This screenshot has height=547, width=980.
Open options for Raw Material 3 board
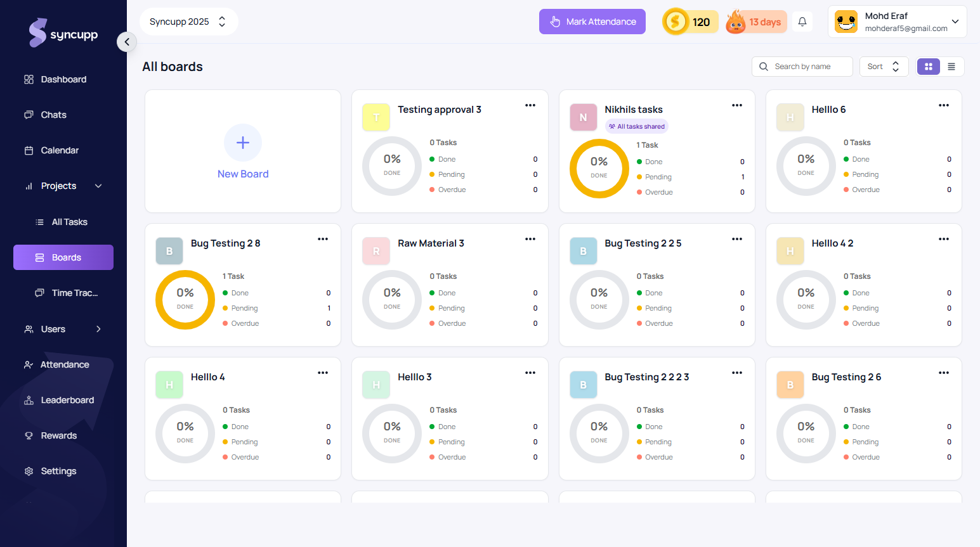coord(530,239)
